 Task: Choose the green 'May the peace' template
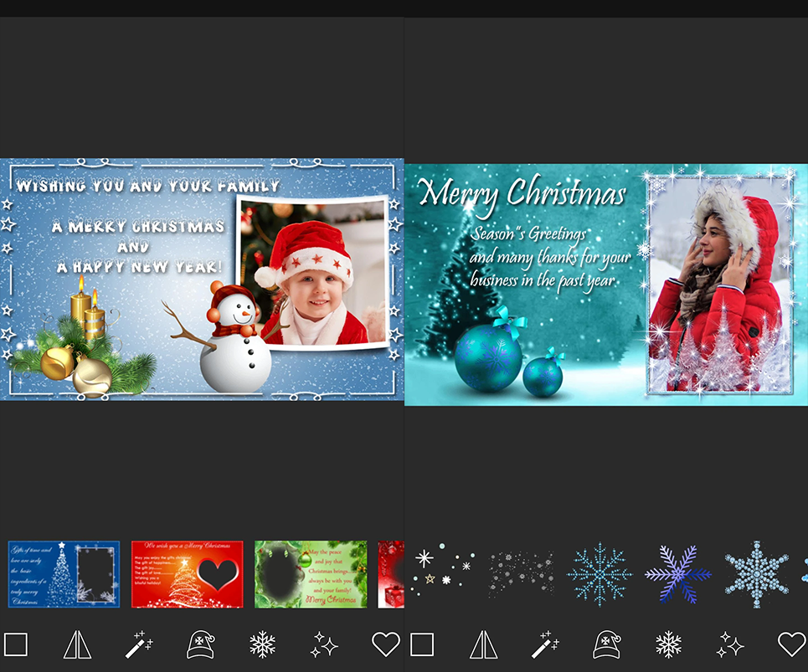pos(310,575)
